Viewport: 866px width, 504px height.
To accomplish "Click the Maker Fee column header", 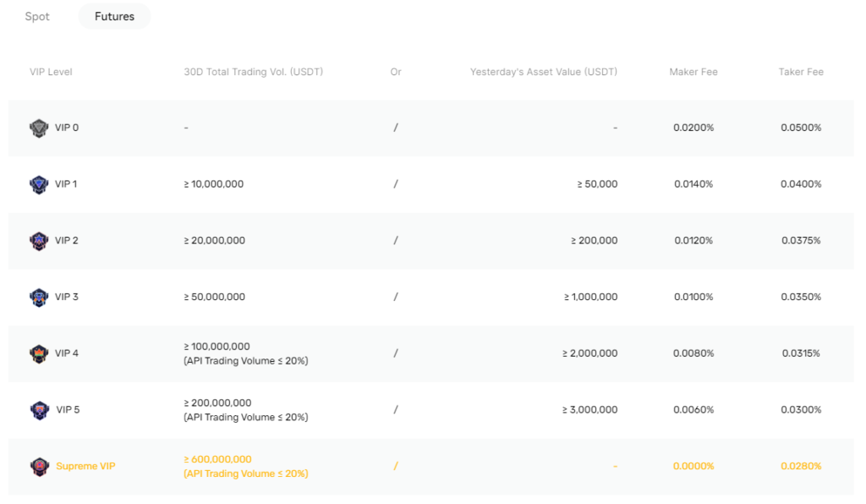I will 693,72.
